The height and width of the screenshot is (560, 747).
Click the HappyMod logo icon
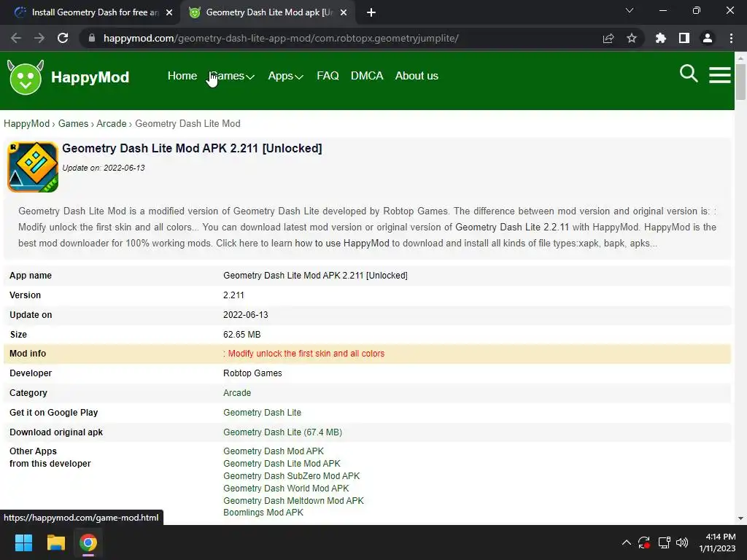coord(26,77)
